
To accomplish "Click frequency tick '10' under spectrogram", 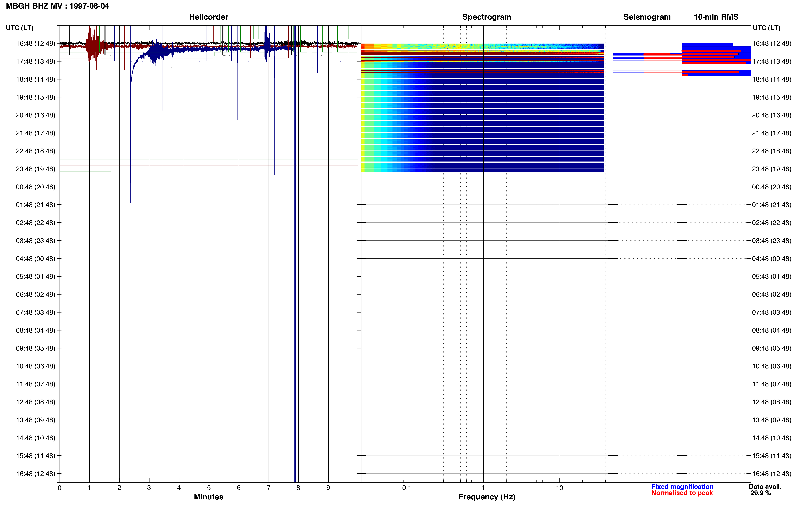I will 559,488.
